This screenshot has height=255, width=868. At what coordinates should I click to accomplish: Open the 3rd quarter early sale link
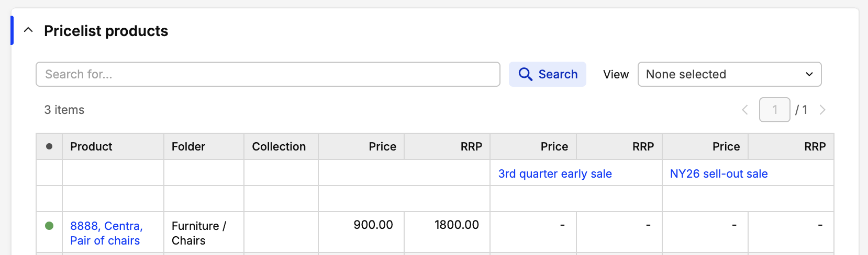click(555, 173)
